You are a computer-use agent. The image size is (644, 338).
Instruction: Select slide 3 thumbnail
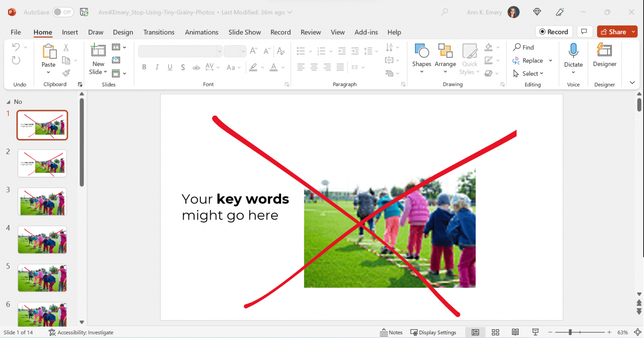click(x=42, y=201)
